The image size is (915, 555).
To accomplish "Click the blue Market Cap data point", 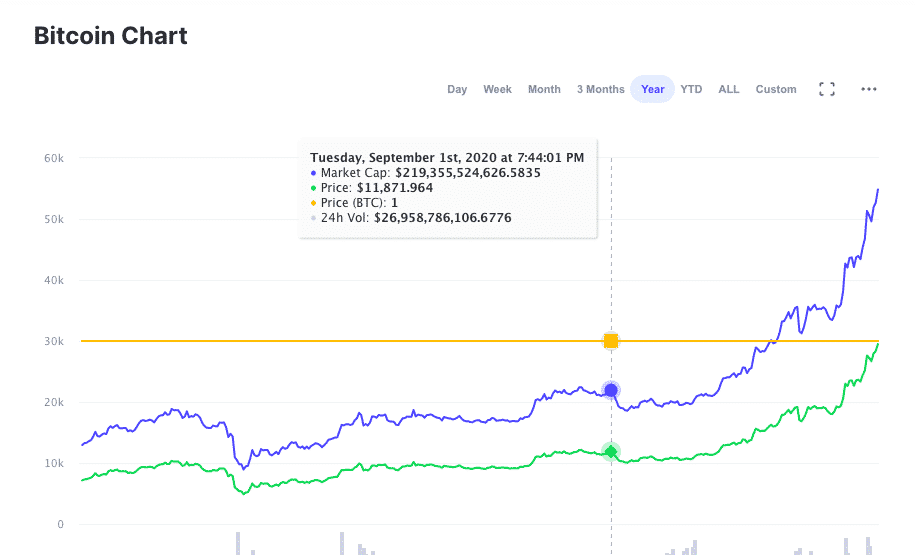I will (x=611, y=390).
